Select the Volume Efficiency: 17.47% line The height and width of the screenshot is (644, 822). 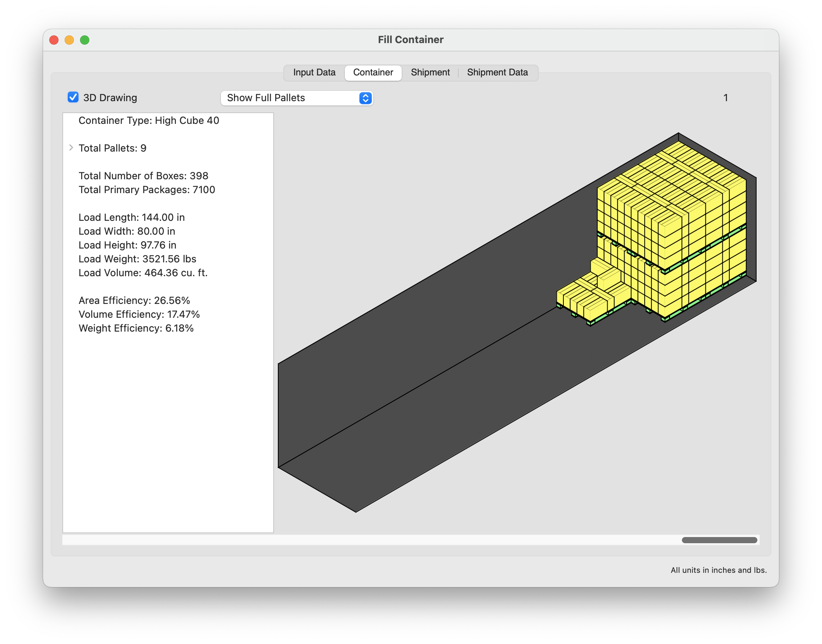[139, 314]
